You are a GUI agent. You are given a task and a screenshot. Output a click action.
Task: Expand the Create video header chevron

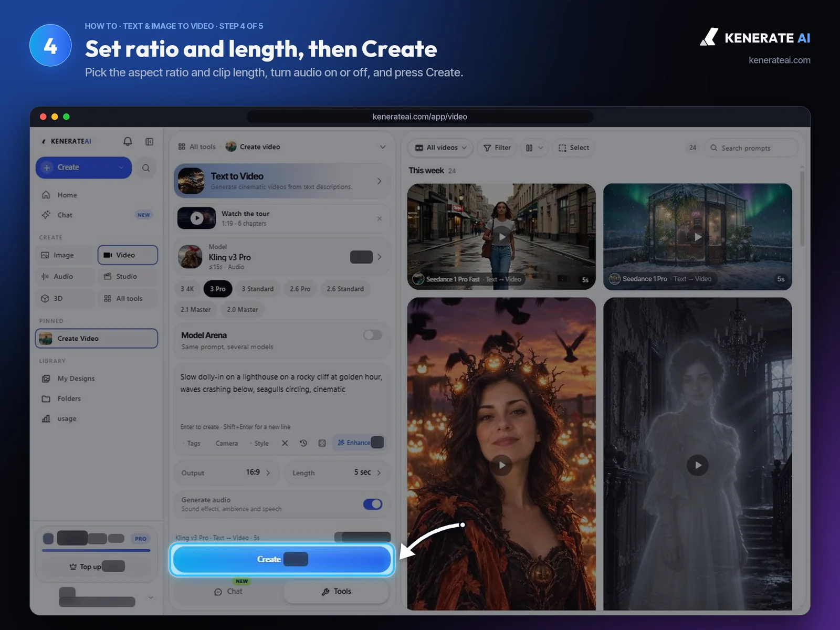pos(383,147)
